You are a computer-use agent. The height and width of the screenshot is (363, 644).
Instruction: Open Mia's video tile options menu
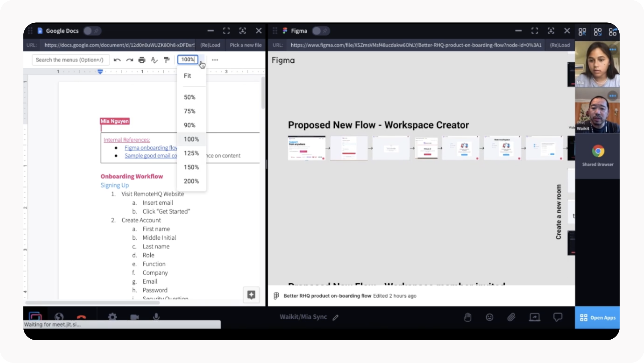[x=613, y=49]
